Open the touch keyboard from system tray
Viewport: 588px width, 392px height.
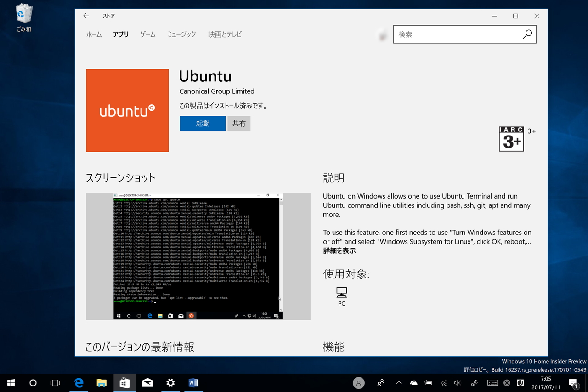492,382
